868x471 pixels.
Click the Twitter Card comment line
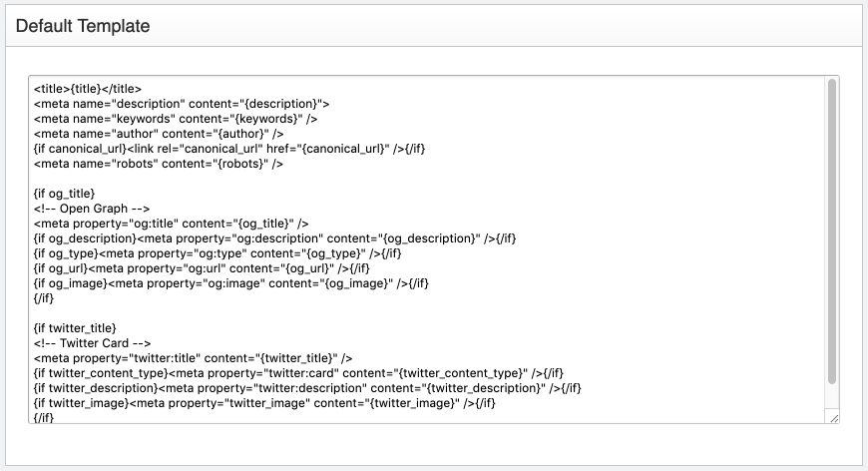coord(92,342)
